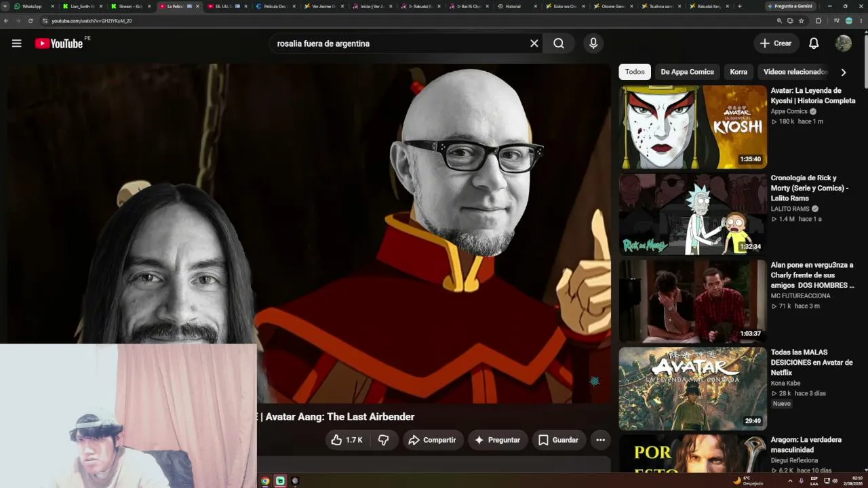Switch to the Otome Game browser tab
868x488 pixels.
click(x=612, y=6)
